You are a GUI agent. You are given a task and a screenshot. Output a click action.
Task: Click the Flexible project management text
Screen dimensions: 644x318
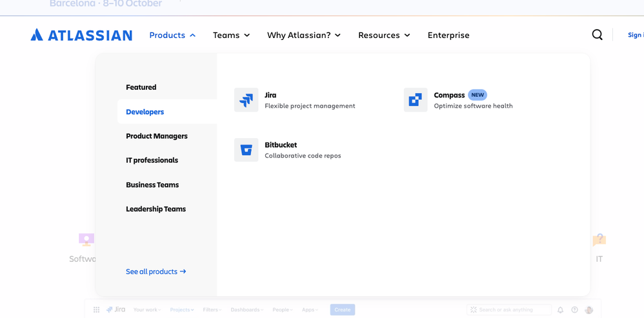pos(310,106)
